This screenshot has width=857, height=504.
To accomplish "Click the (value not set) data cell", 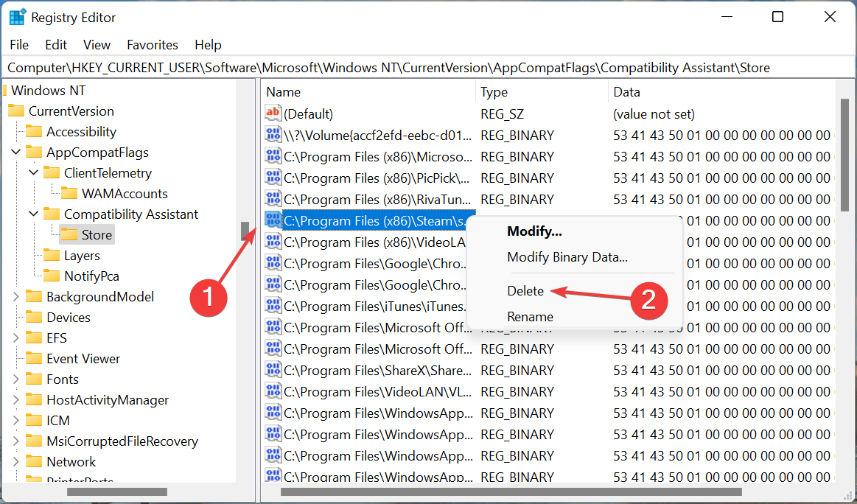I will [654, 113].
